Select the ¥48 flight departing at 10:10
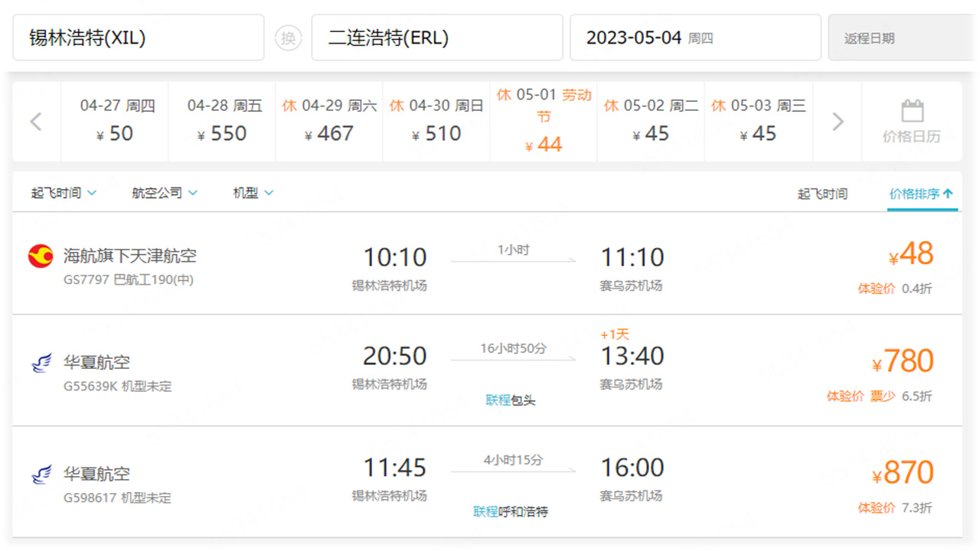The height and width of the screenshot is (551, 980). click(913, 255)
